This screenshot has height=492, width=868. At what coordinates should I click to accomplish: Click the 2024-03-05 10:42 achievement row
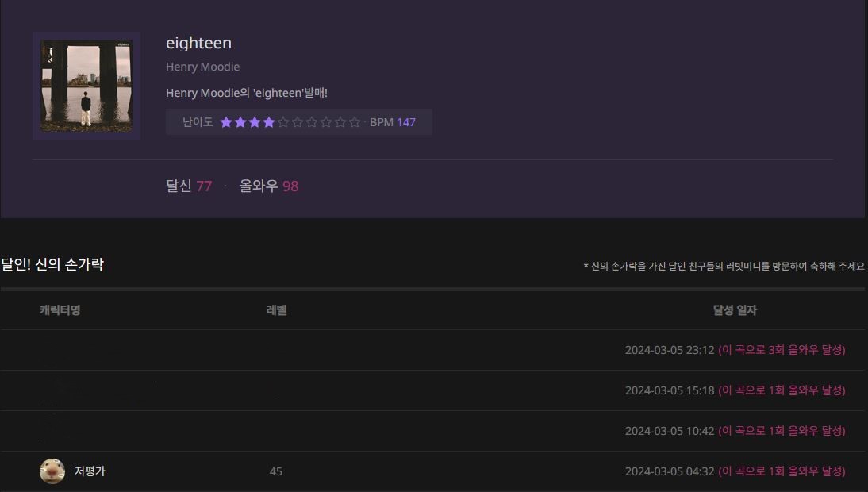click(670, 431)
